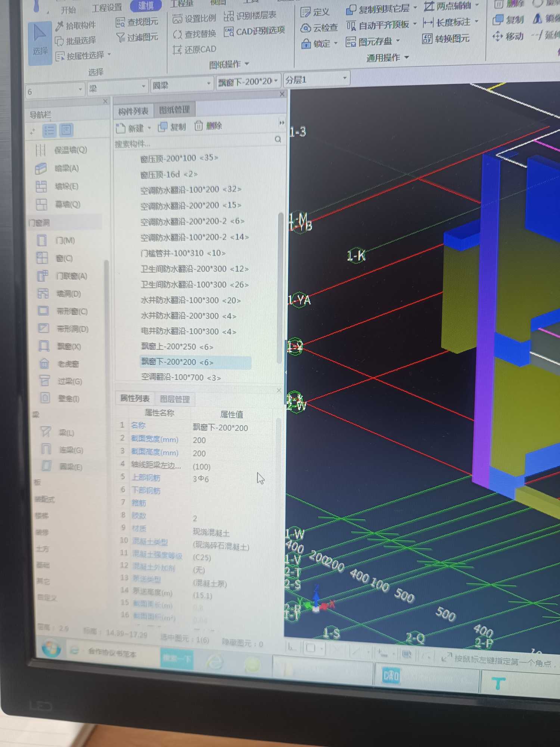Select 空调翻沿-100*700 <3> list item
This screenshot has width=560, height=747.
(181, 377)
